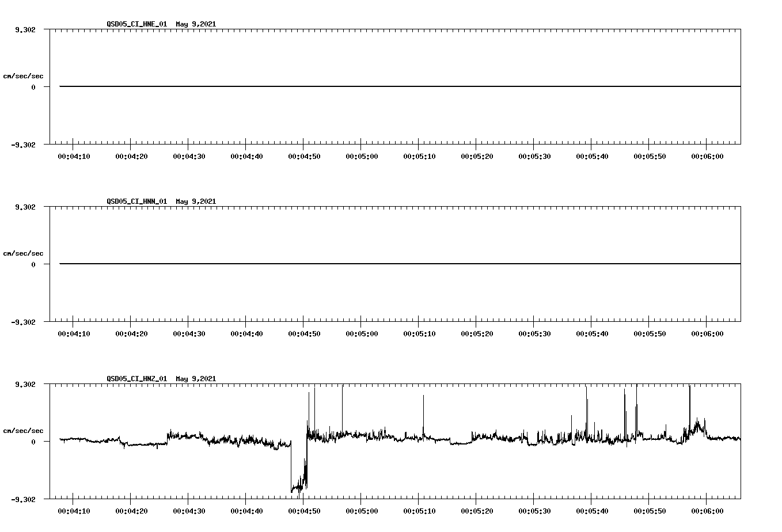Click the 00:06:00 label under the HNZ plot

[708, 510]
